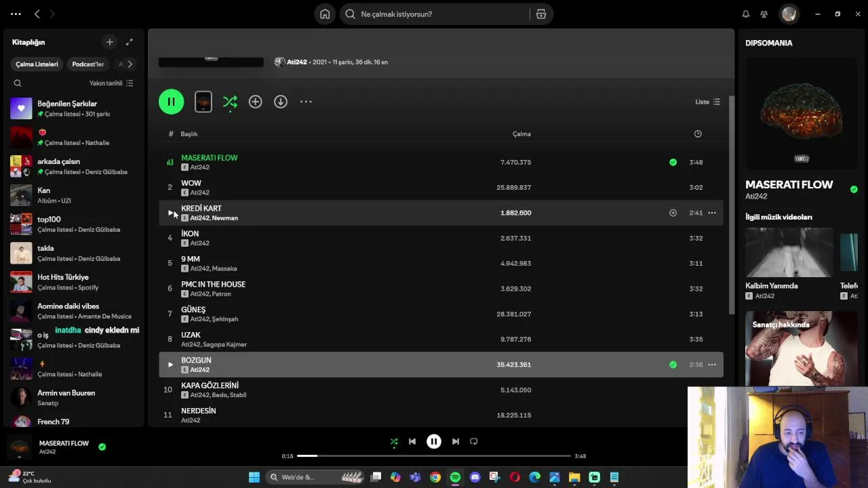Image resolution: width=868 pixels, height=488 pixels.
Task: Open Şehinşah artist link under GÜNEŞ
Action: pos(225,319)
